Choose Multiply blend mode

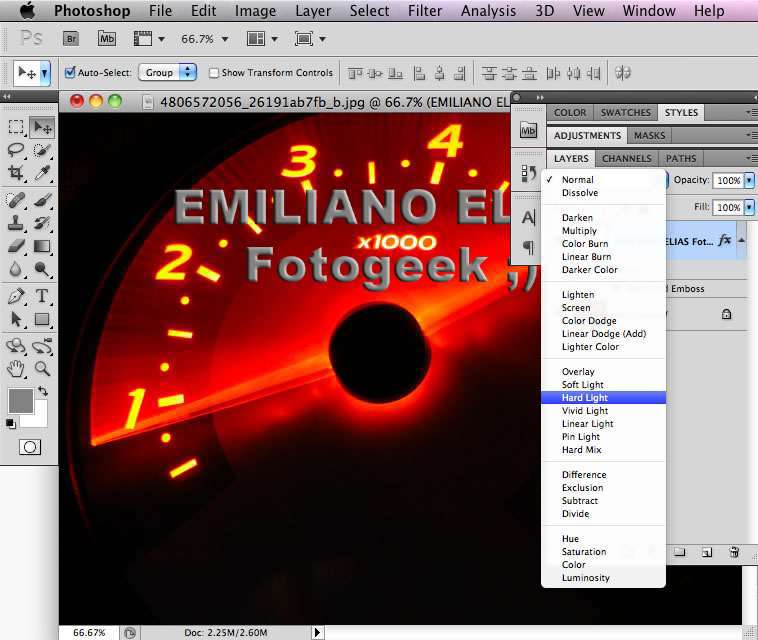tap(603, 231)
